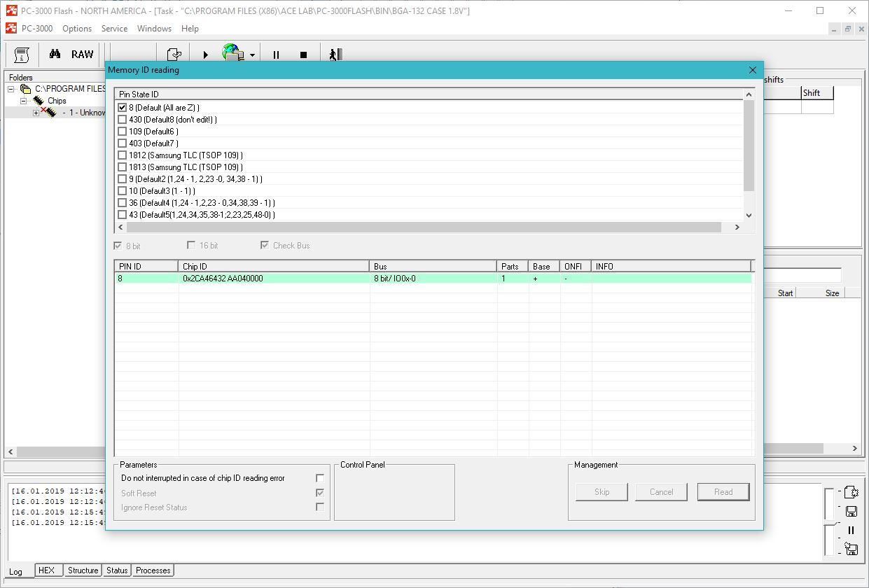Open the Service menu
This screenshot has width=869, height=588.
(114, 29)
